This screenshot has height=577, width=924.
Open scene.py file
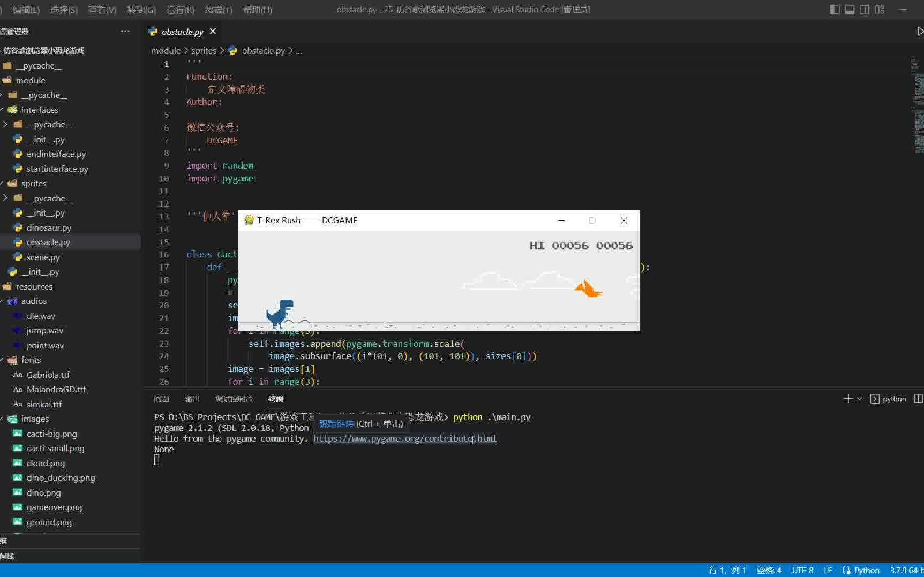(43, 257)
